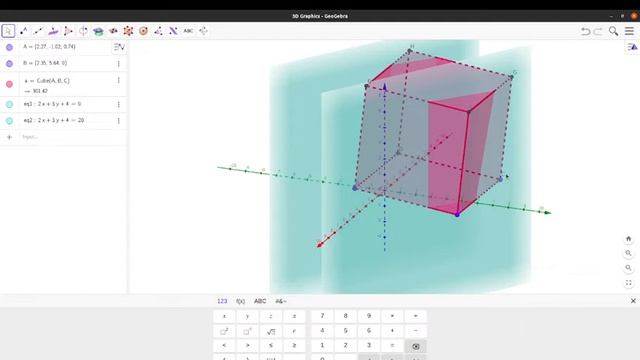Switch to the special characters keyboard tab

click(x=281, y=301)
